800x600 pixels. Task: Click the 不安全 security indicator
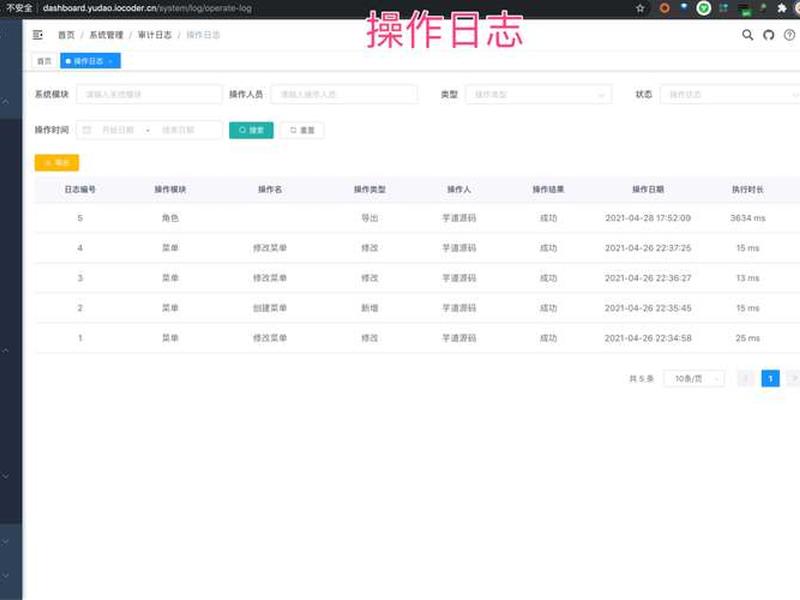[18, 8]
